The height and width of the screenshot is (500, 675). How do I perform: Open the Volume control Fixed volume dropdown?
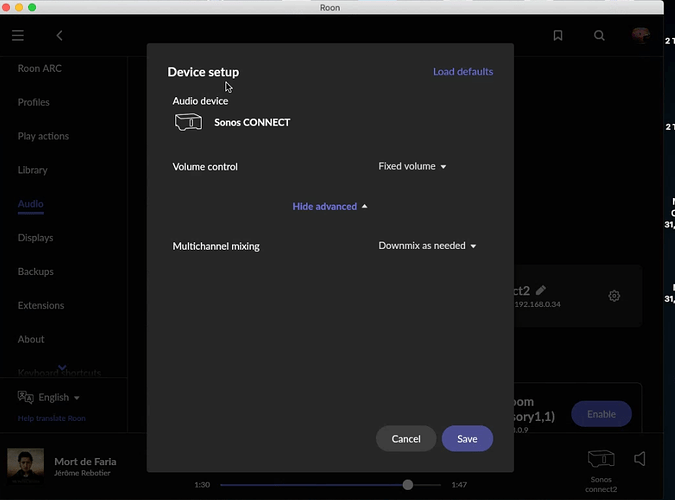coord(412,166)
